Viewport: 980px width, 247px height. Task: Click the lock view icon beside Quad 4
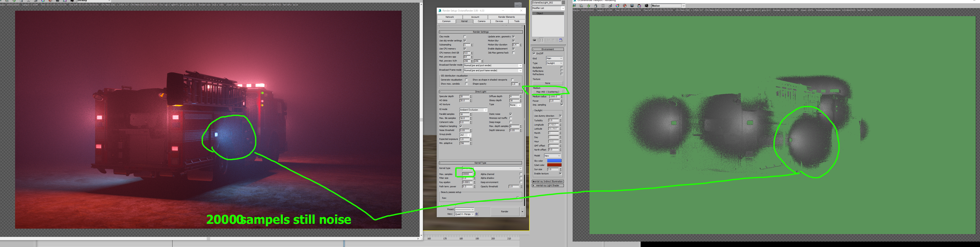pos(476,214)
